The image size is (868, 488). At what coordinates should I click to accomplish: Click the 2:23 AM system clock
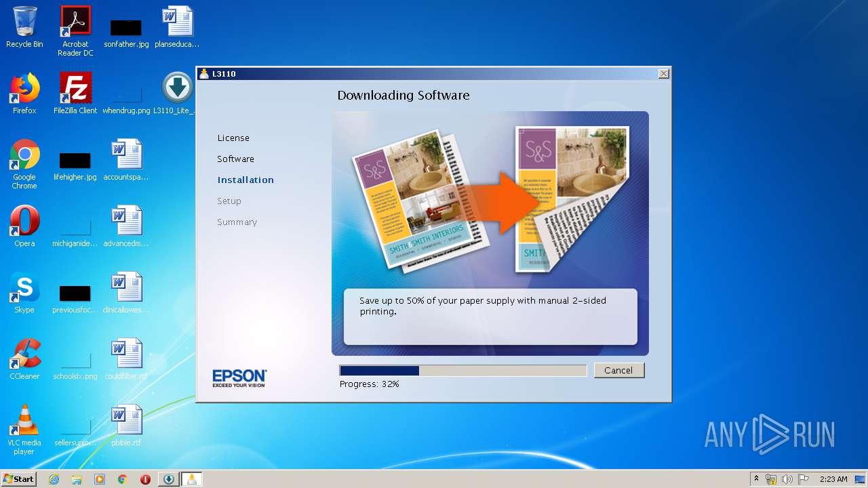pos(833,479)
